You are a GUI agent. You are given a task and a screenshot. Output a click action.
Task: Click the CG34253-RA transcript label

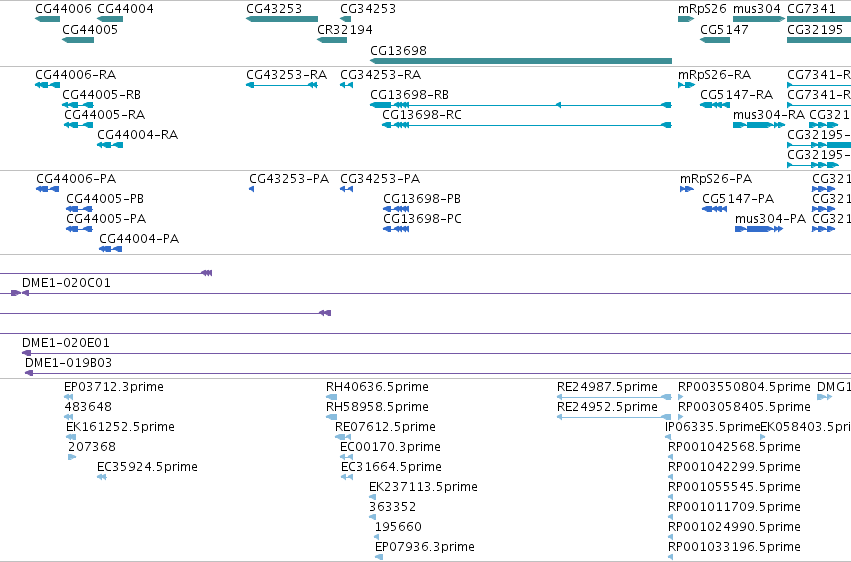pos(381,74)
